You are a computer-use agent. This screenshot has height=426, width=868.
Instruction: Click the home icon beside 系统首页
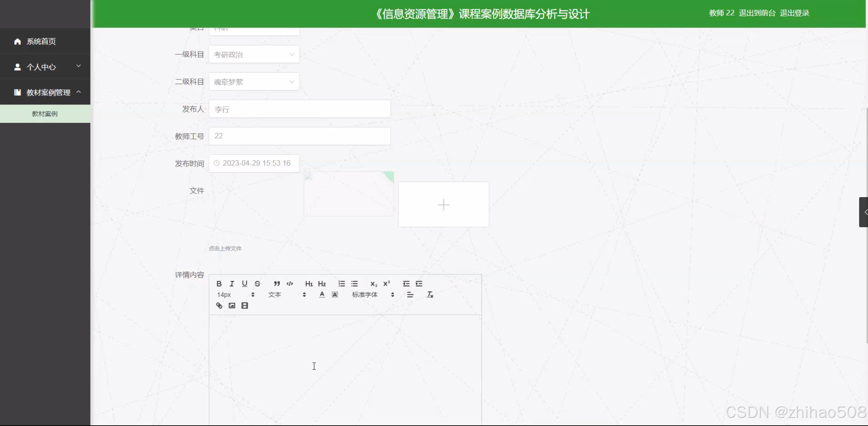coord(17,41)
